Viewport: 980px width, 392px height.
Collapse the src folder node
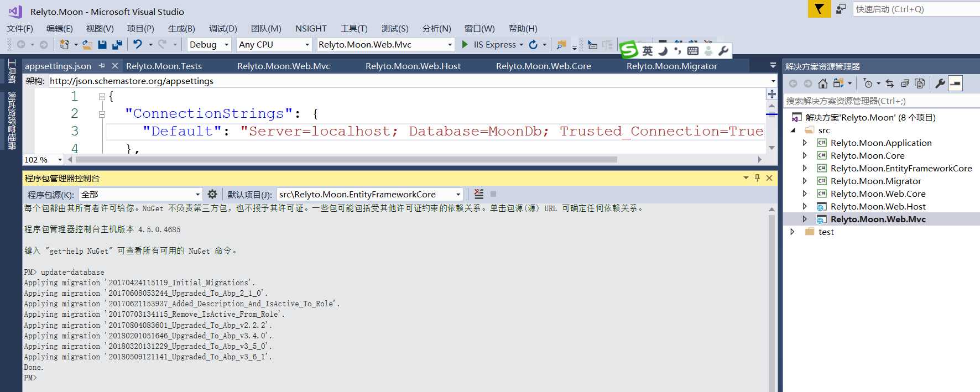793,130
